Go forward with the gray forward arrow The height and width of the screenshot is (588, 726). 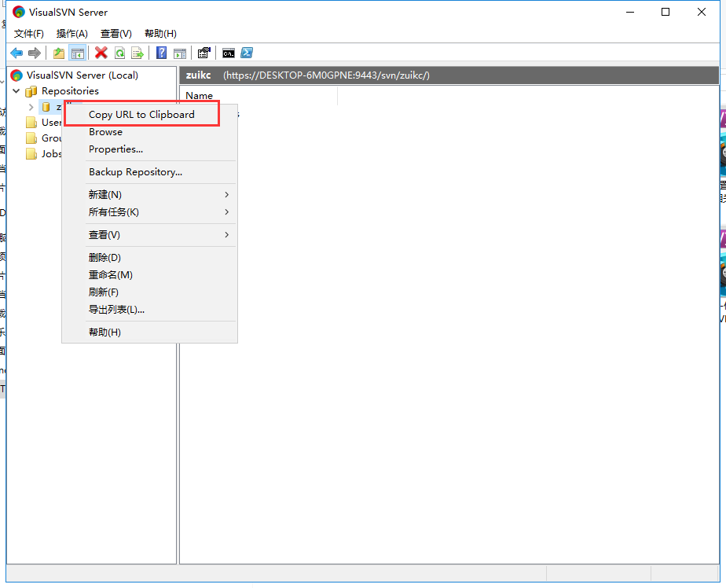(x=35, y=53)
